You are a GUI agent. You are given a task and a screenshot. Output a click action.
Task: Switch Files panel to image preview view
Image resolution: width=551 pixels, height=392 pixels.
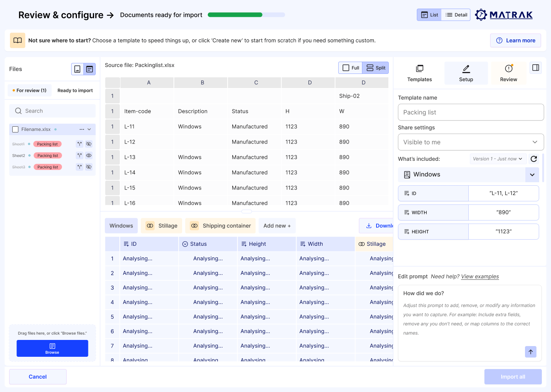pos(77,69)
